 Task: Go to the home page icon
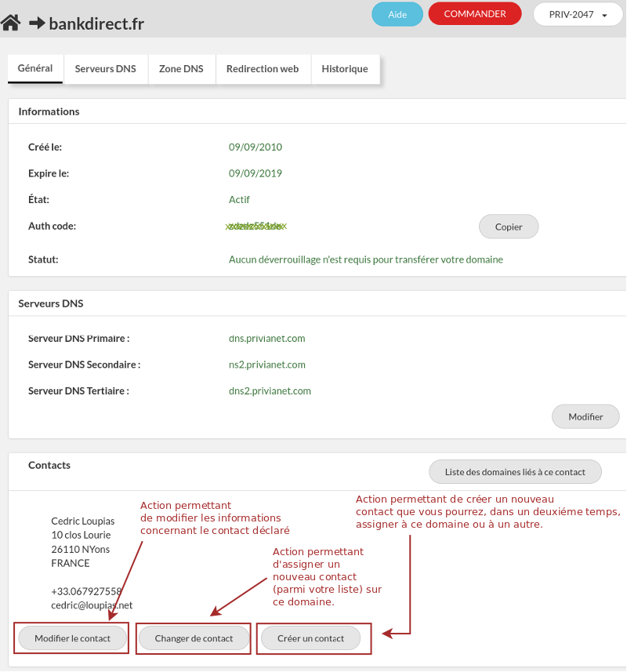tap(11, 23)
